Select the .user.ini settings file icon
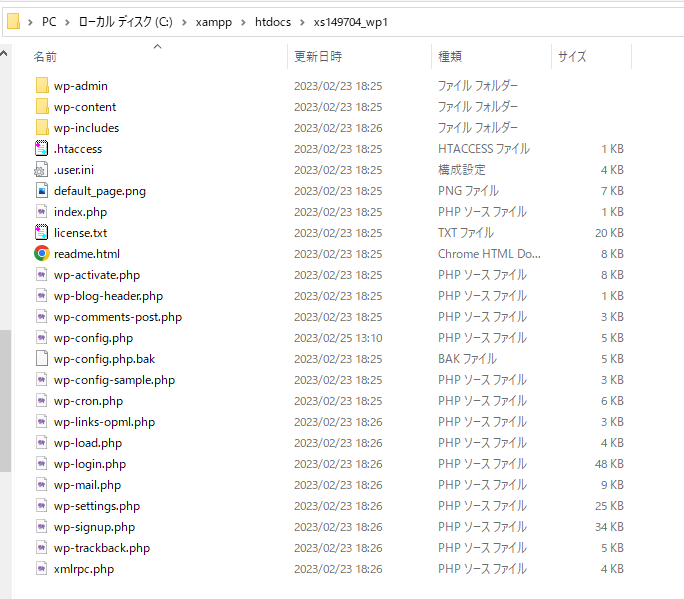The image size is (684, 599). point(41,170)
